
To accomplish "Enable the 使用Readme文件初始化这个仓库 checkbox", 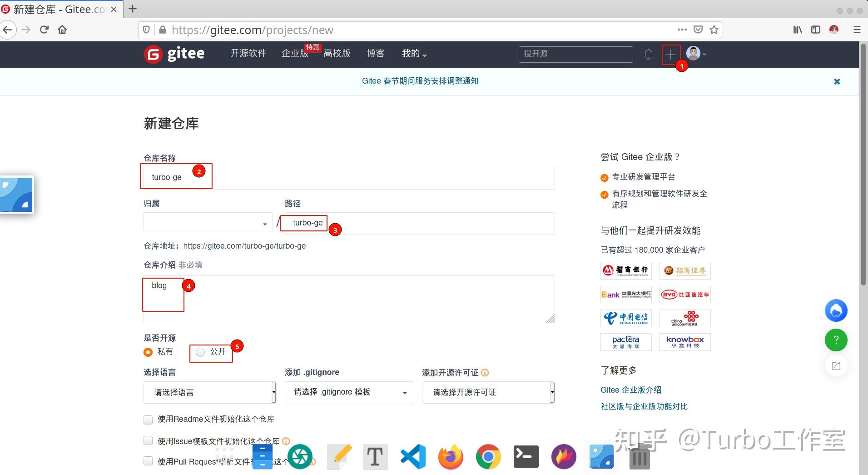I will tap(148, 420).
